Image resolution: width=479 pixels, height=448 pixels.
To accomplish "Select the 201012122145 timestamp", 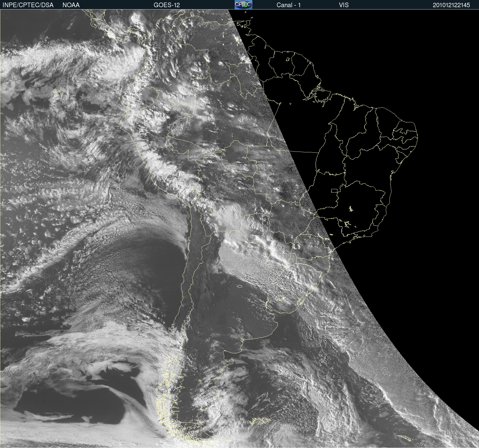I will pos(451,5).
